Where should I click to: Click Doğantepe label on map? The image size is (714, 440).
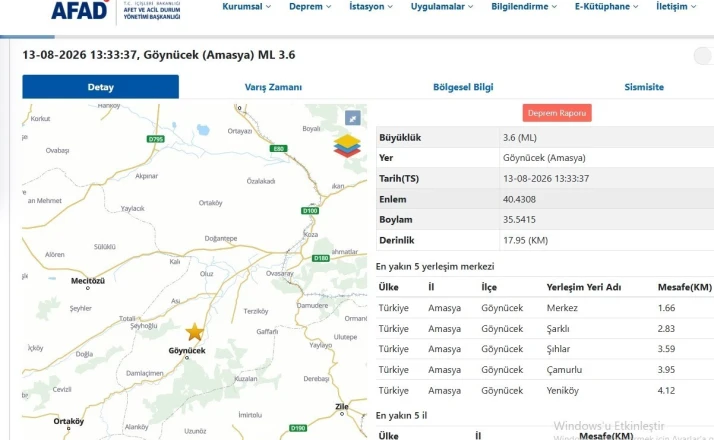(221, 238)
